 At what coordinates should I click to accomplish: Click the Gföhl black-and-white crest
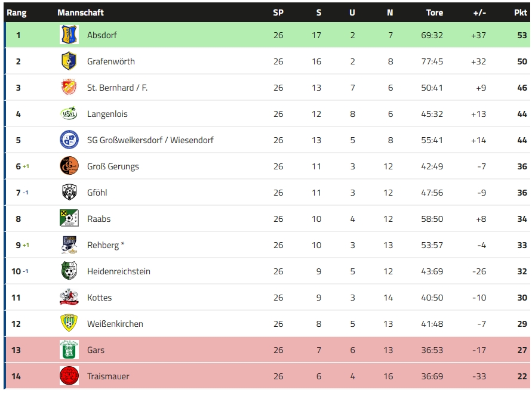tap(69, 192)
